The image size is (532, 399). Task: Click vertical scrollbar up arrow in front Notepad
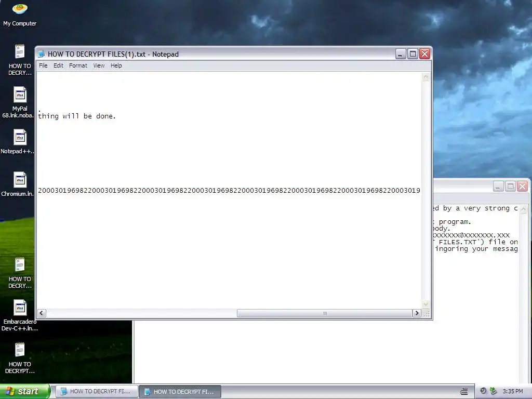point(426,77)
